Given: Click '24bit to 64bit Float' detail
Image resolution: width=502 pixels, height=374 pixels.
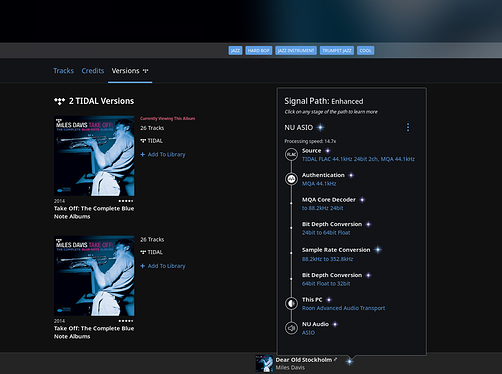Looking at the screenshot, I should click(x=326, y=233).
